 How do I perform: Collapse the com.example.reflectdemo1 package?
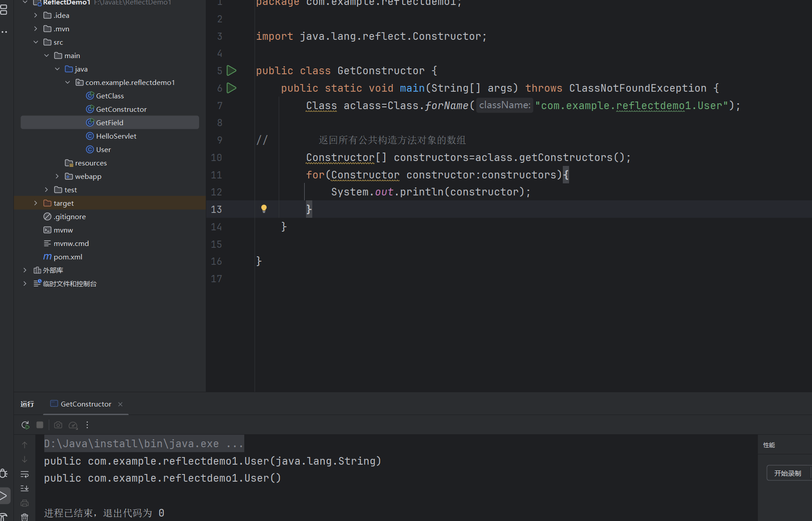tap(68, 82)
